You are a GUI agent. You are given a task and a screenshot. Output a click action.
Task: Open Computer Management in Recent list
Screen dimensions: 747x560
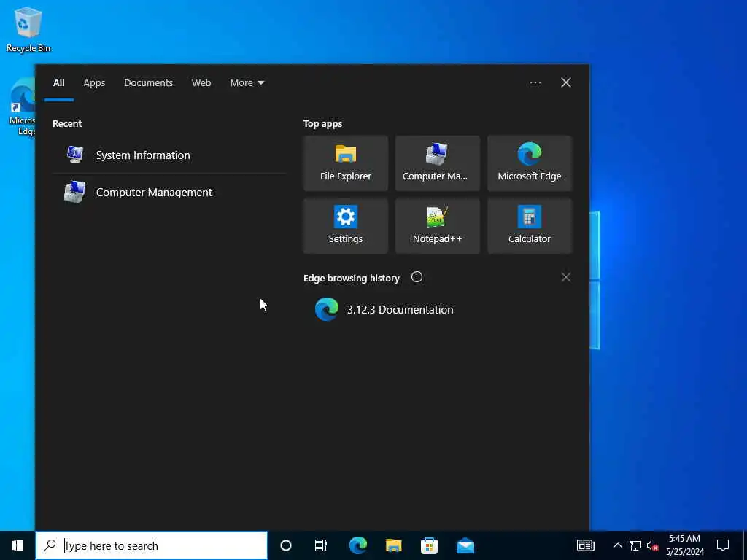coord(169,192)
